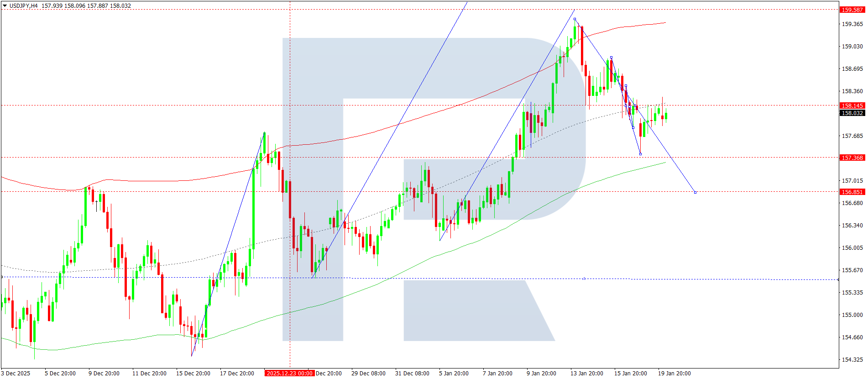868x379 pixels.
Task: Select the 157.368 red price label
Action: [852, 158]
